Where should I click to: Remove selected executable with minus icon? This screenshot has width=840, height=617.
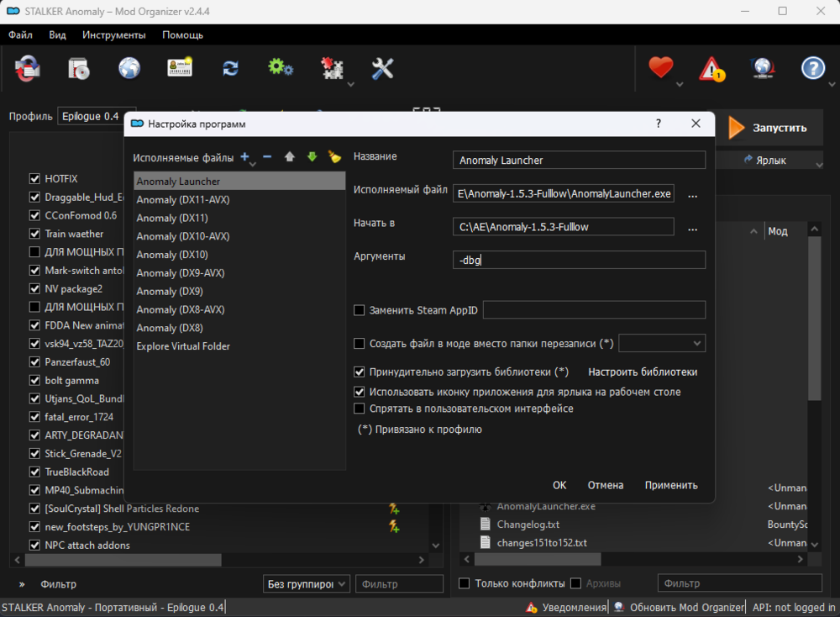(267, 157)
